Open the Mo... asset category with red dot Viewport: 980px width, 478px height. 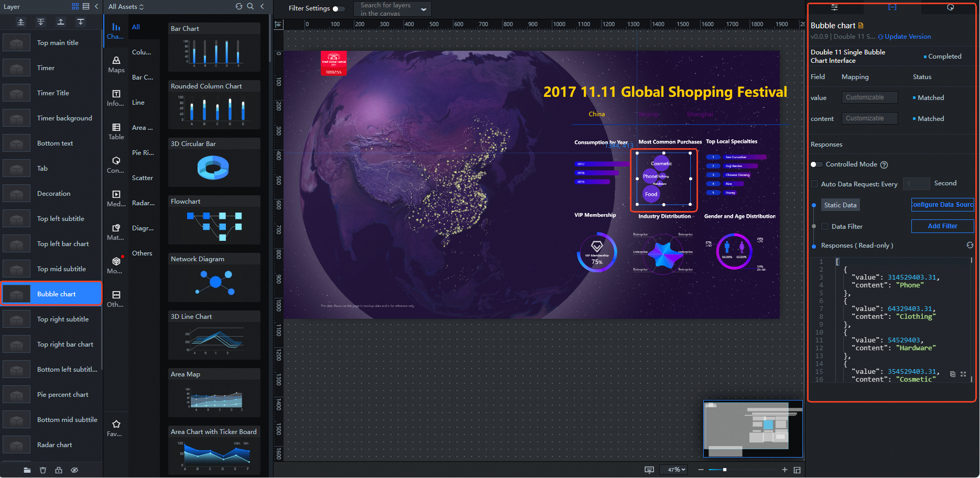coord(116,266)
